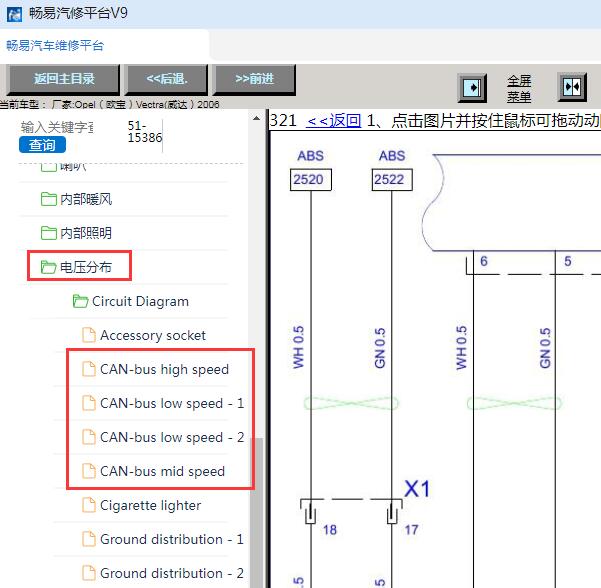The image size is (601, 588).
Task: Click the Ground distribution - 2 document icon
Action: [x=89, y=573]
